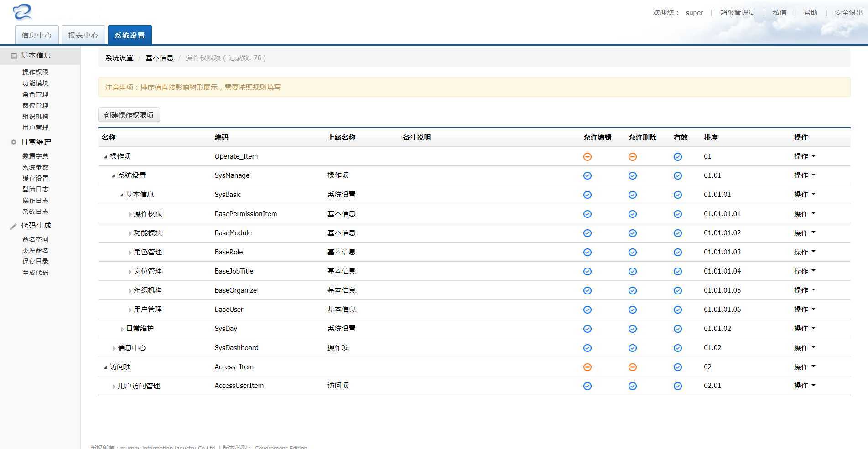Click 允许编辑 check in SysDay row
868x449 pixels.
tap(587, 329)
